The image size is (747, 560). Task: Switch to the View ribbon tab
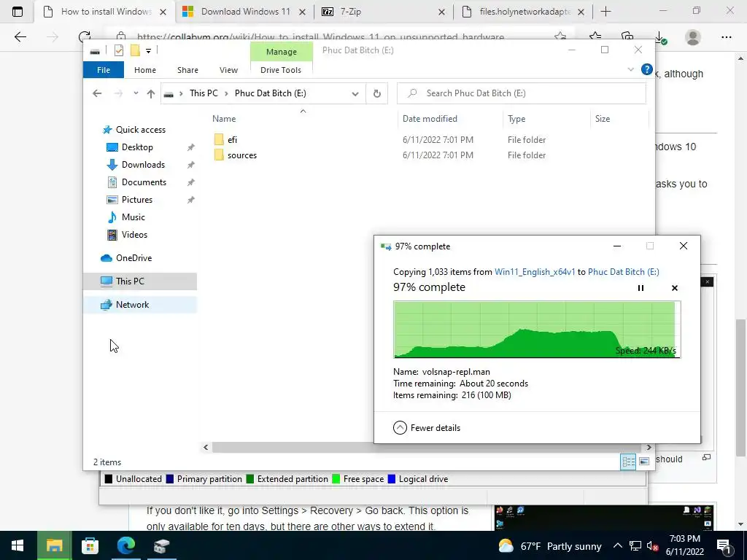coord(228,70)
